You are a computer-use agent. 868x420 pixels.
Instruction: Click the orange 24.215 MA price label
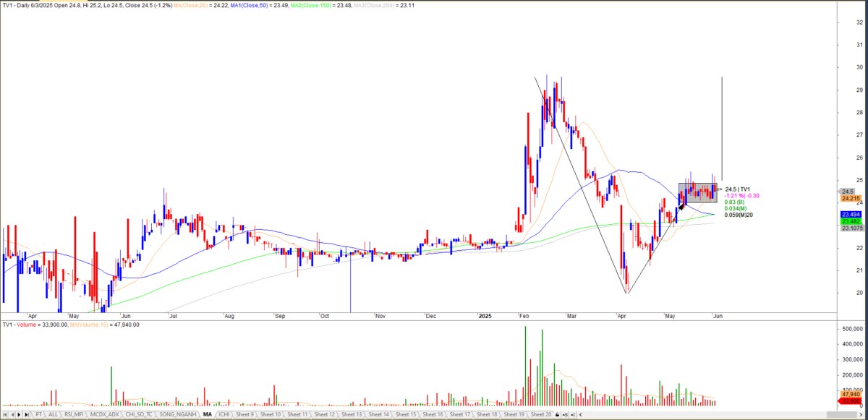pos(849,198)
